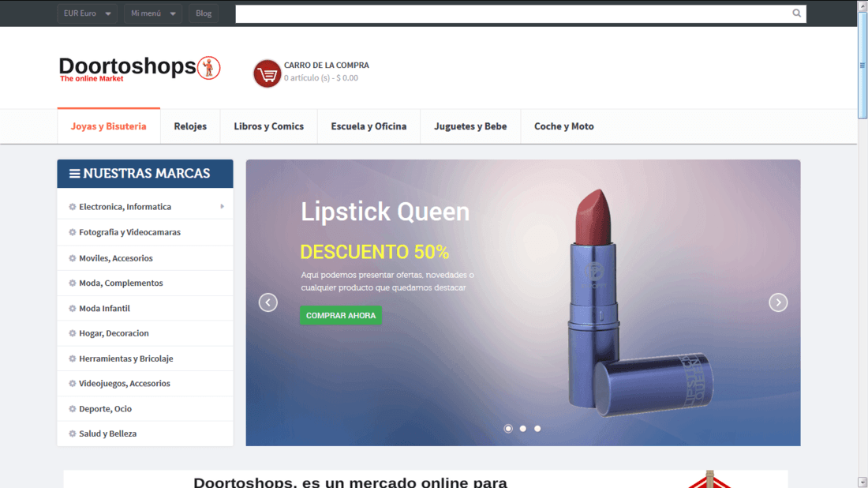868x488 pixels.
Task: Open Herramientas y Bricolaje category
Action: click(125, 359)
